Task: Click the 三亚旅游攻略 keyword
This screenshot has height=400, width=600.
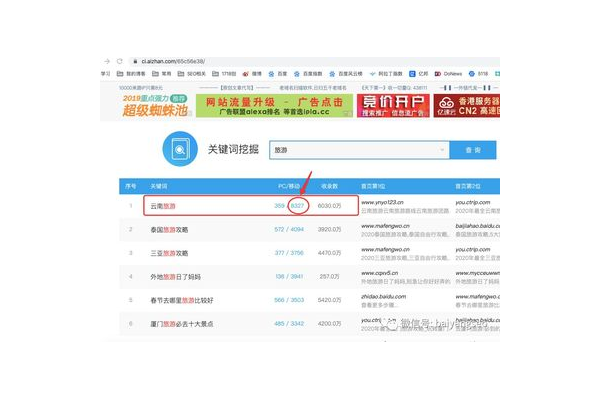Action: (167, 253)
